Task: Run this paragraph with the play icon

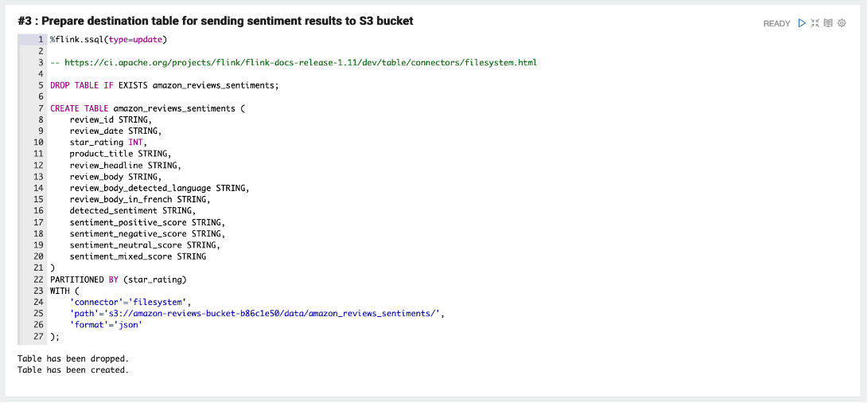Action: pos(802,23)
